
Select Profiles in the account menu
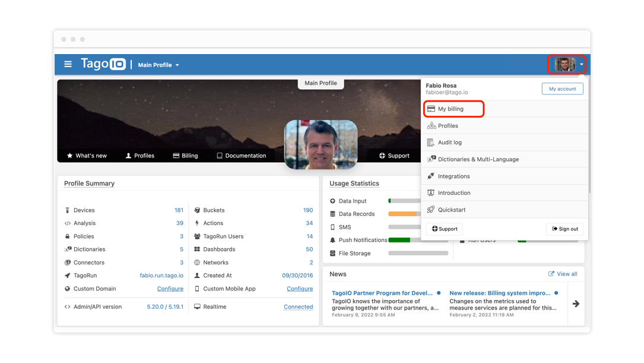[505, 126]
